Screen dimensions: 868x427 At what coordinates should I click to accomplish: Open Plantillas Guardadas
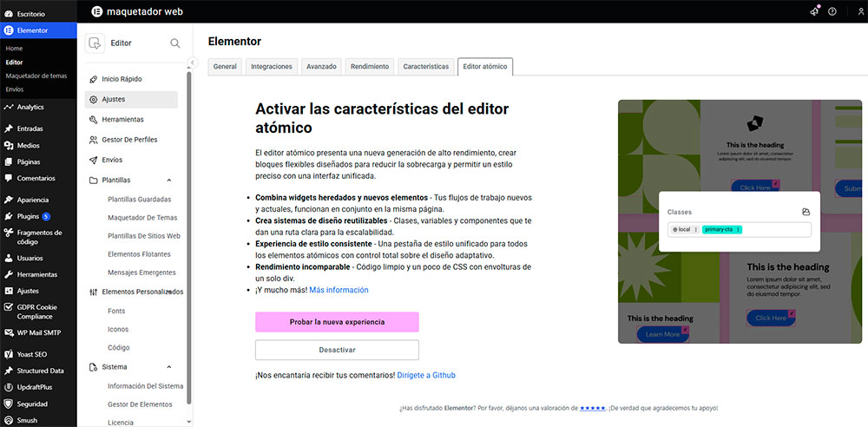(140, 200)
